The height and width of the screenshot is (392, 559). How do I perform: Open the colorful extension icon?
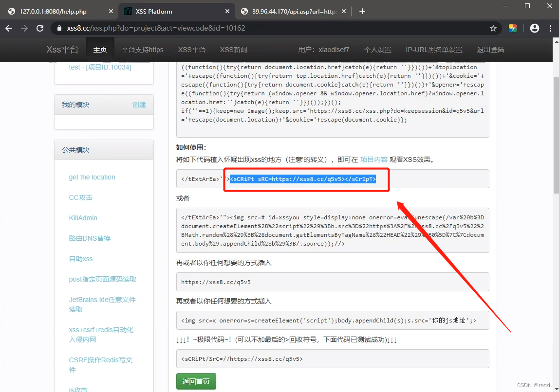[513, 28]
